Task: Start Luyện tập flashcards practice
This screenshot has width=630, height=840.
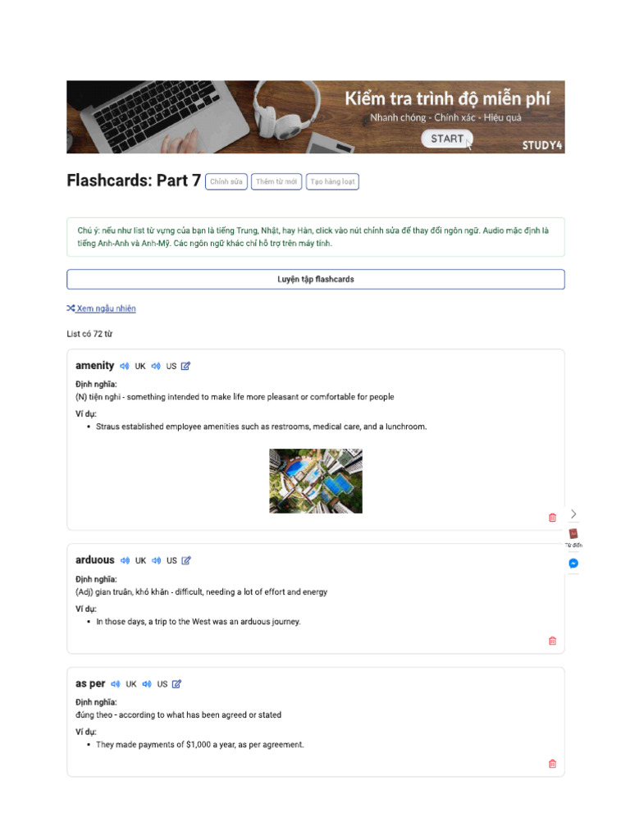Action: (316, 279)
